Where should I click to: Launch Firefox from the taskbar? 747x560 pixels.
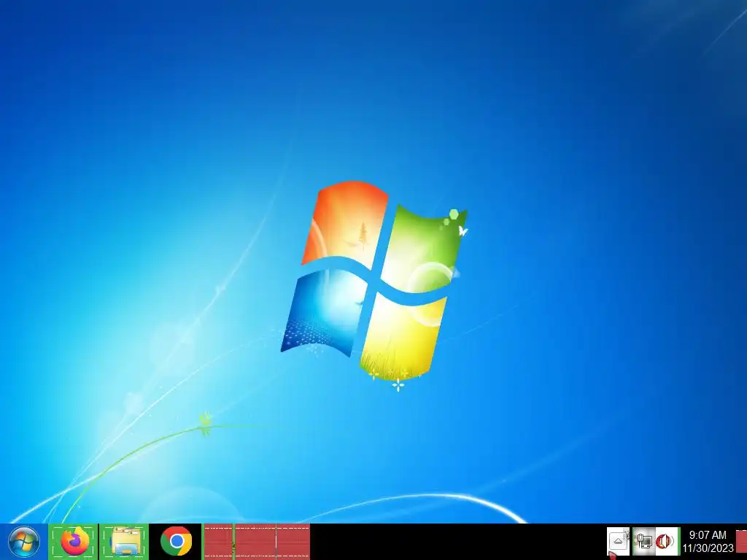(74, 542)
